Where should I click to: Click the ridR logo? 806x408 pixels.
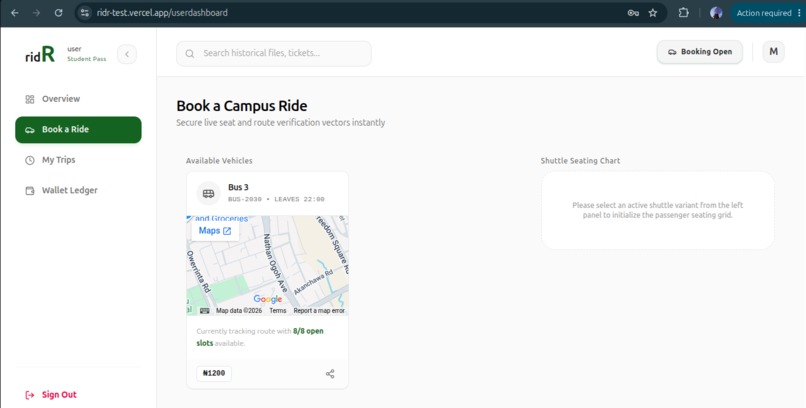[x=40, y=54]
